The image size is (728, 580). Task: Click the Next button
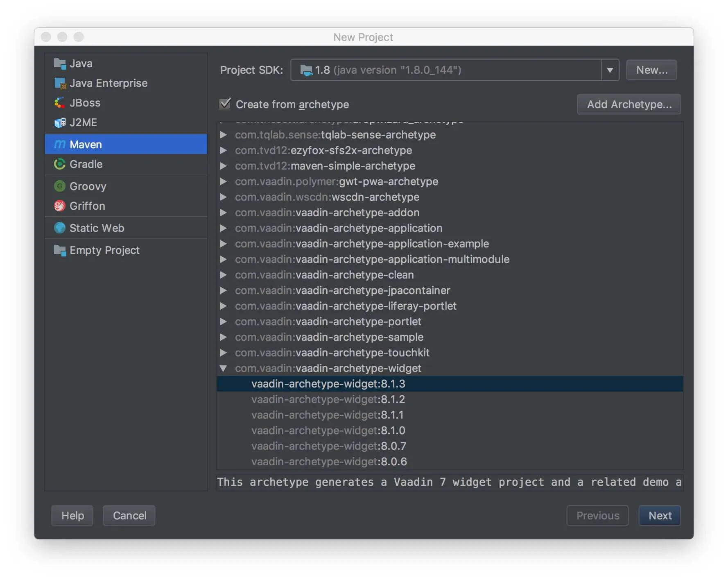[660, 515]
